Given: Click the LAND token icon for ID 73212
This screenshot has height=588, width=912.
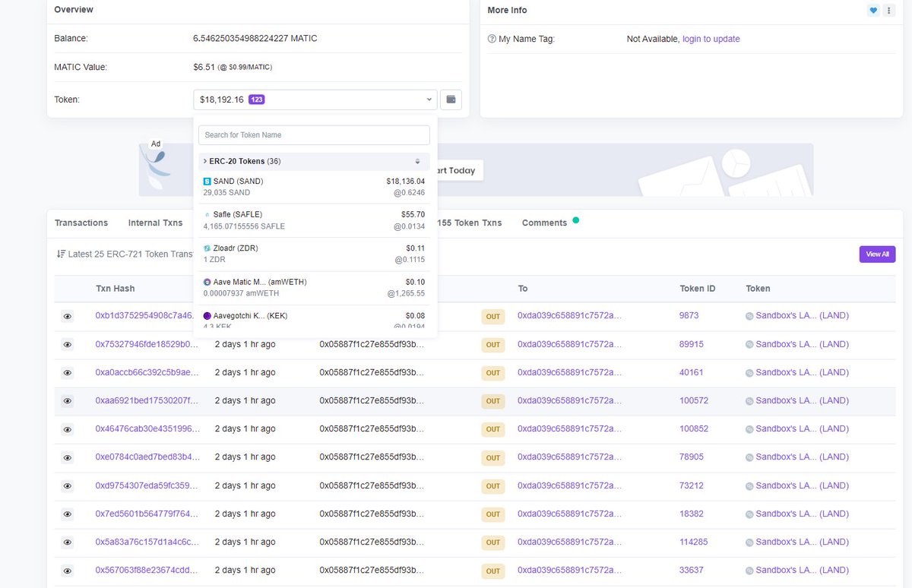Looking at the screenshot, I should (749, 486).
